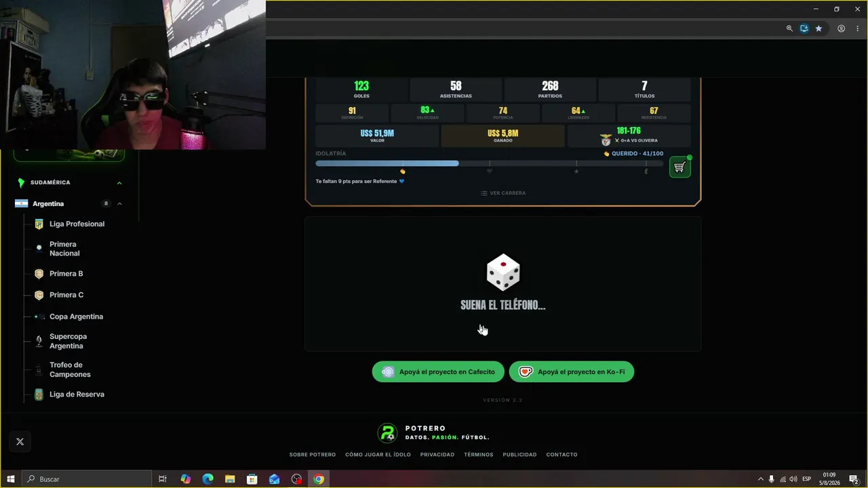Click the Argentina flag icon
Screen dimensions: 868x488
(x=22, y=204)
